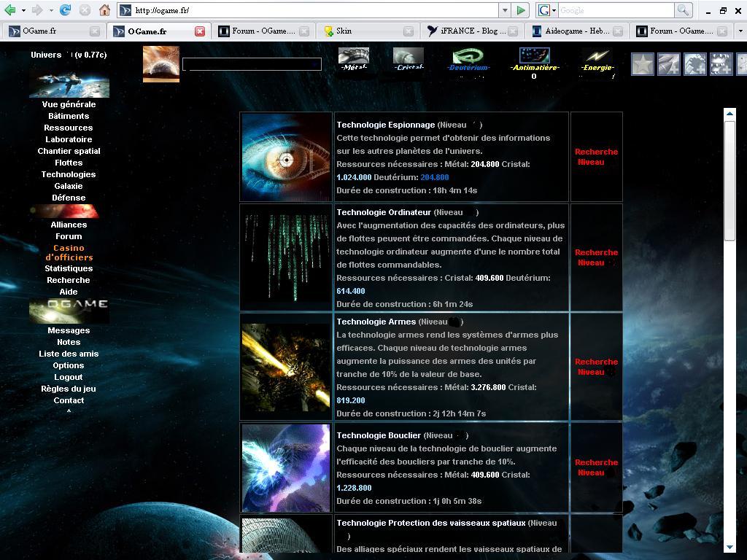Close the active OGame.fr tab
Image resolution: width=747 pixels, height=560 pixels.
(x=200, y=31)
